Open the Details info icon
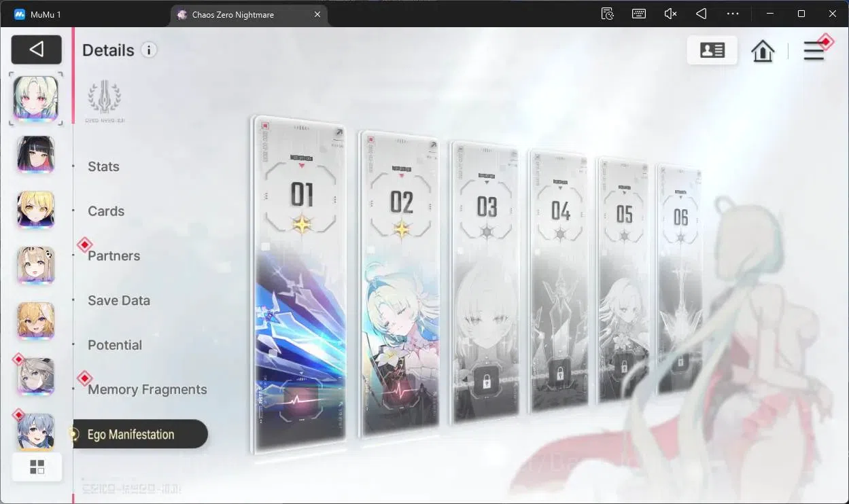This screenshot has width=849, height=504. coord(149,50)
